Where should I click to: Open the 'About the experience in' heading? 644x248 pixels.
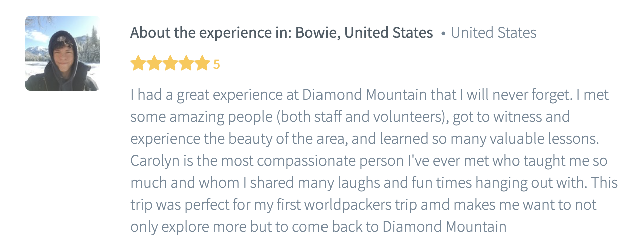[x=281, y=33]
